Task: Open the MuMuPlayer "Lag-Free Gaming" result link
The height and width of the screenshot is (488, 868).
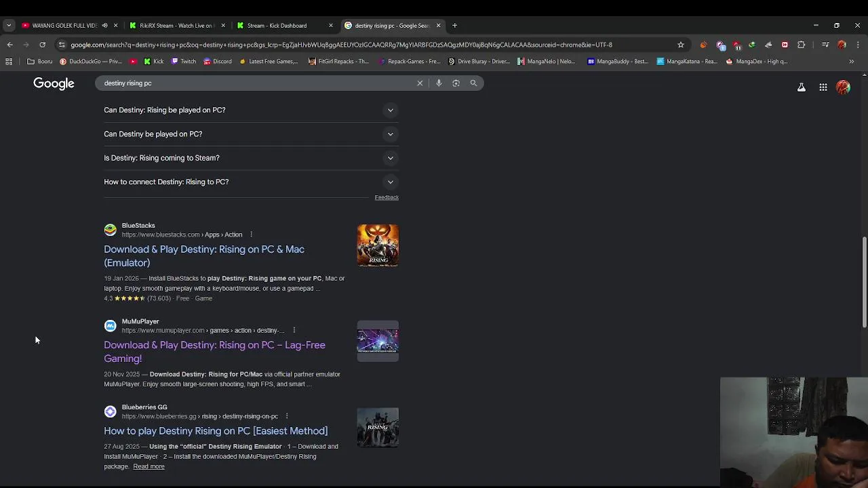Action: [x=214, y=352]
